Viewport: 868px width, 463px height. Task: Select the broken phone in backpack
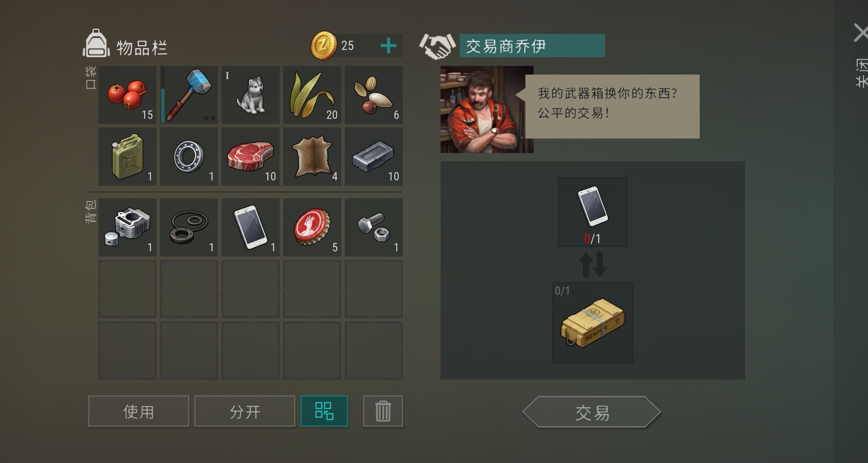point(250,227)
